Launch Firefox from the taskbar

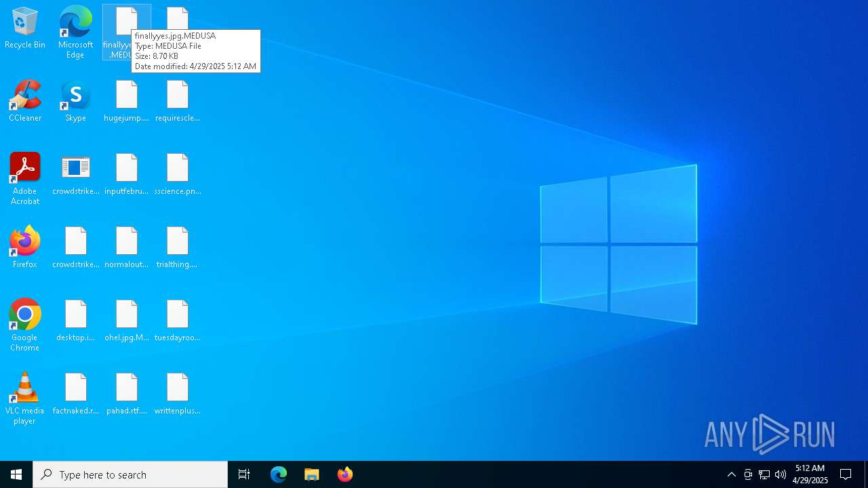(345, 474)
